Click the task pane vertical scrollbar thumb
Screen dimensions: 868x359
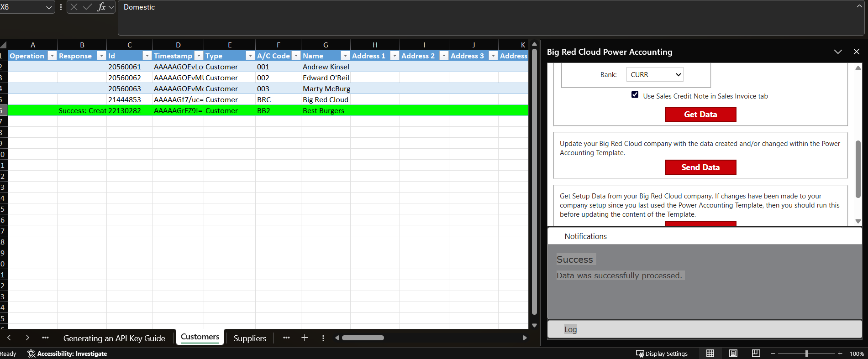858,169
